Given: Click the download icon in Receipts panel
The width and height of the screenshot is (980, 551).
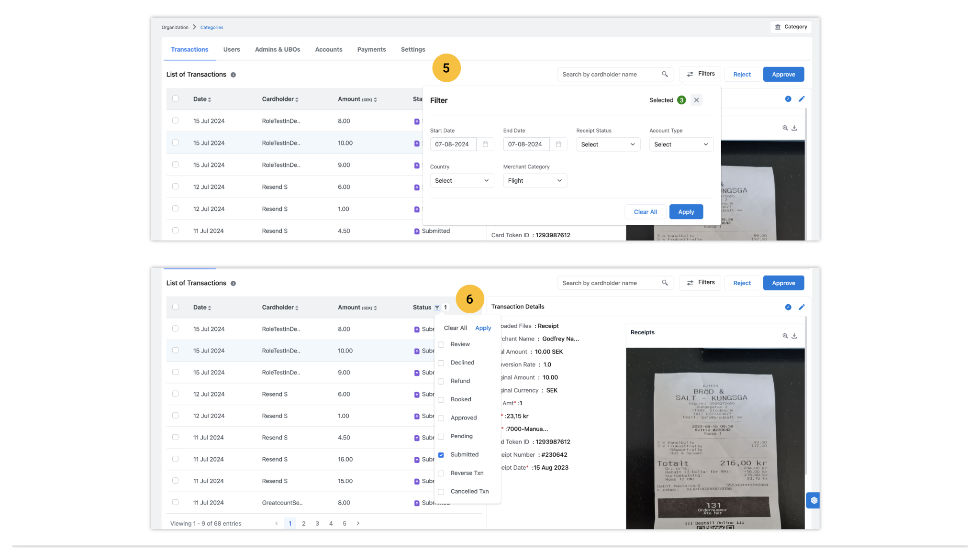Looking at the screenshot, I should [x=794, y=336].
